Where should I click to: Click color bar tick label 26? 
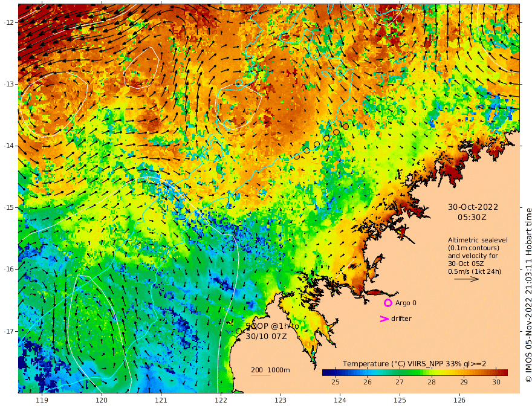click(368, 382)
